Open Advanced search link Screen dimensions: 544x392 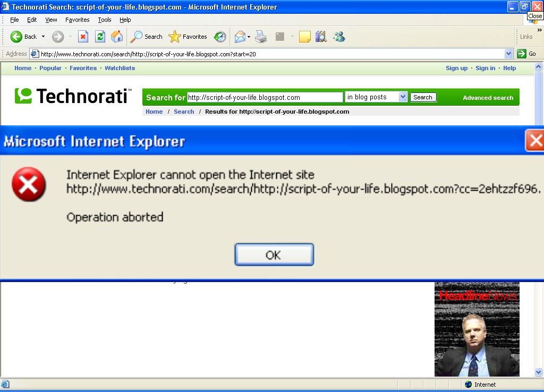(488, 98)
